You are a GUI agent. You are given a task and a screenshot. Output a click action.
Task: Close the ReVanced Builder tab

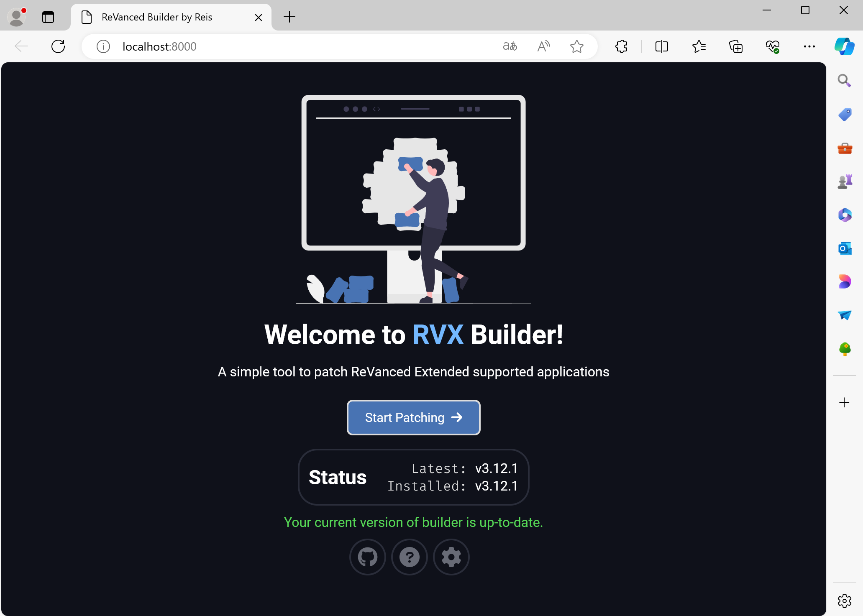coord(259,17)
